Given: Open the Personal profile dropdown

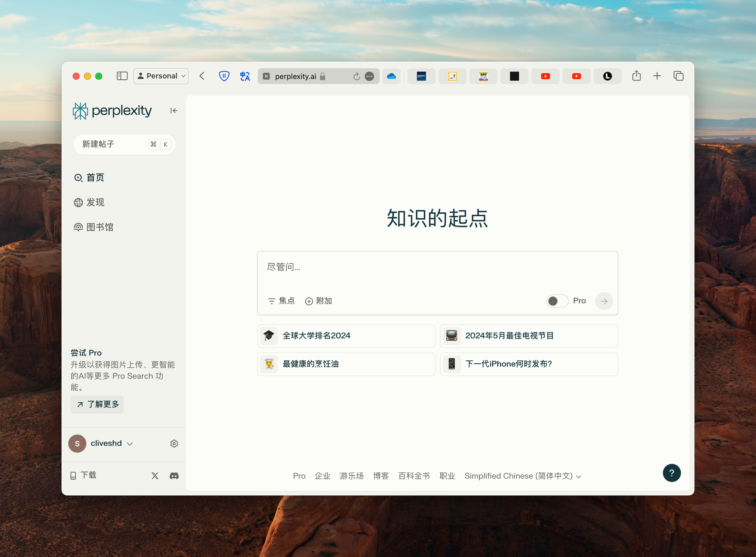Looking at the screenshot, I should point(161,76).
